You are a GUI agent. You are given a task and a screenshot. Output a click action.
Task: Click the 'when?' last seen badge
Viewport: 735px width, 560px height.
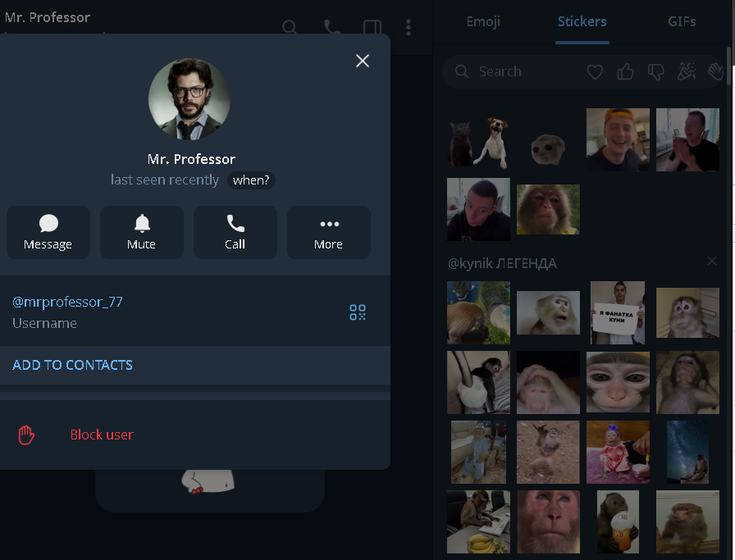251,180
